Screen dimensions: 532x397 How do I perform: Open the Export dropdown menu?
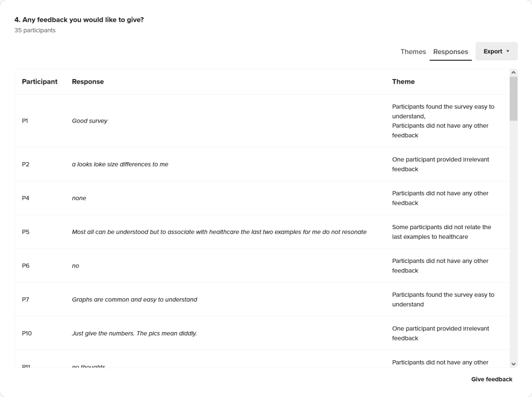pyautogui.click(x=496, y=51)
